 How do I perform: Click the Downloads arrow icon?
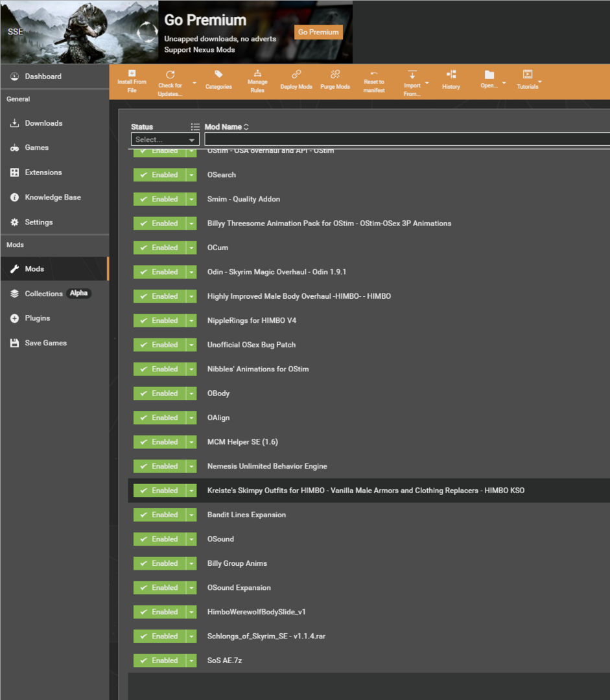[15, 122]
